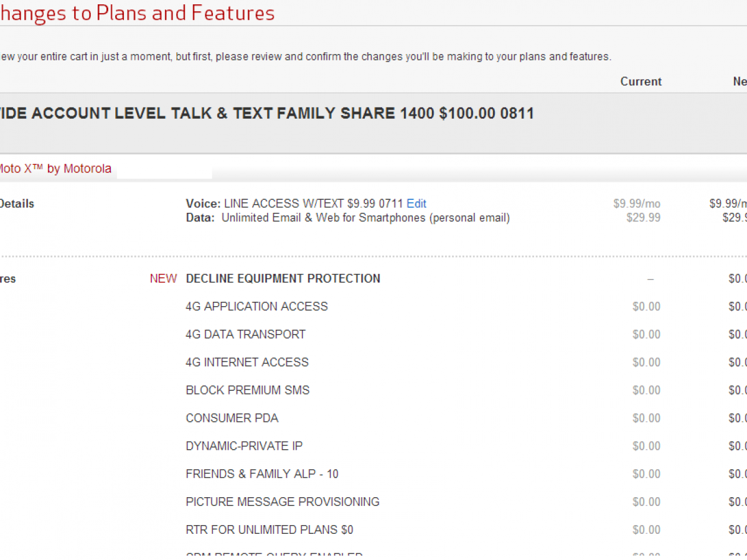Click the 4G APPLICATION ACCESS feature row

(256, 306)
